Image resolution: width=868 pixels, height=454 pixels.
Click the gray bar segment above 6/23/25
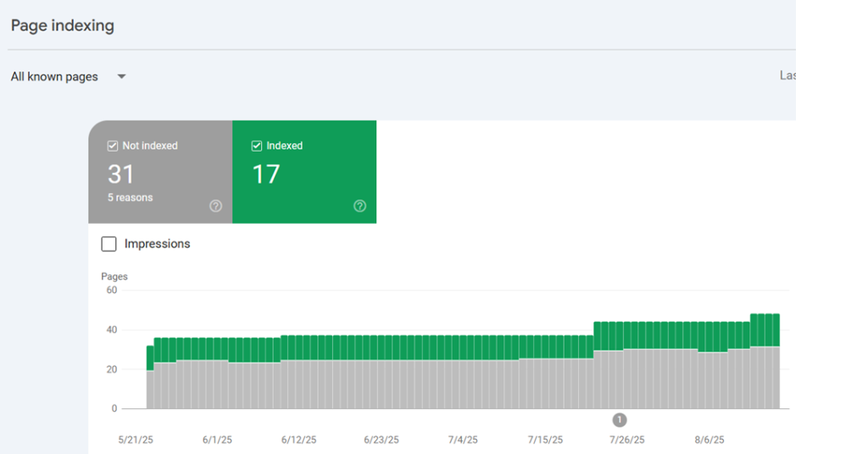(381, 385)
